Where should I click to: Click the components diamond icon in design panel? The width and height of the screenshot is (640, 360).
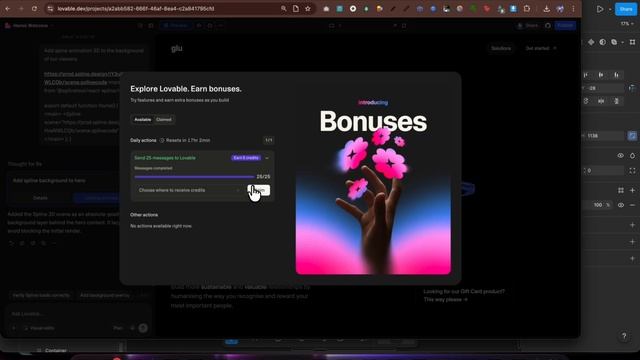tap(591, 42)
